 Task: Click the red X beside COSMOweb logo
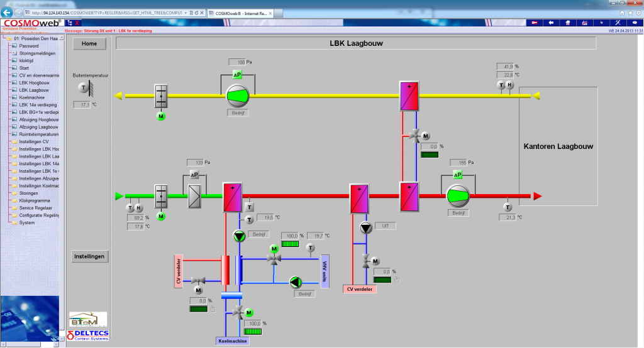point(77,23)
